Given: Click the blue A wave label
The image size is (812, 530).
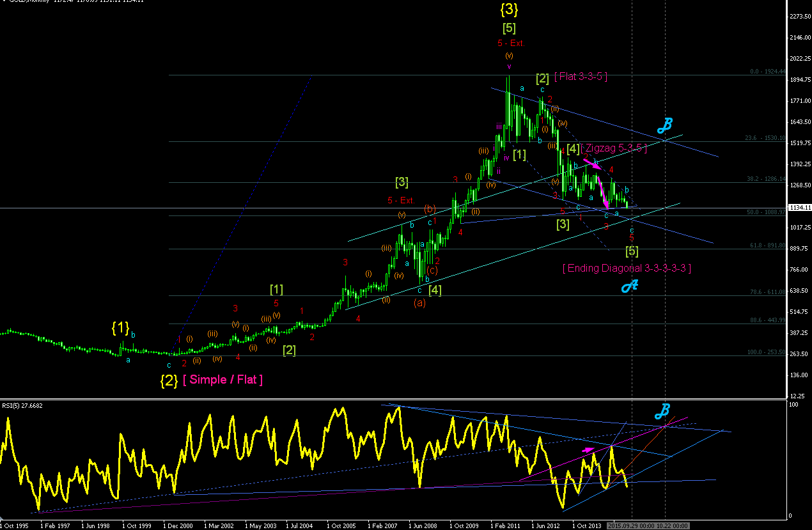Looking at the screenshot, I should [629, 286].
